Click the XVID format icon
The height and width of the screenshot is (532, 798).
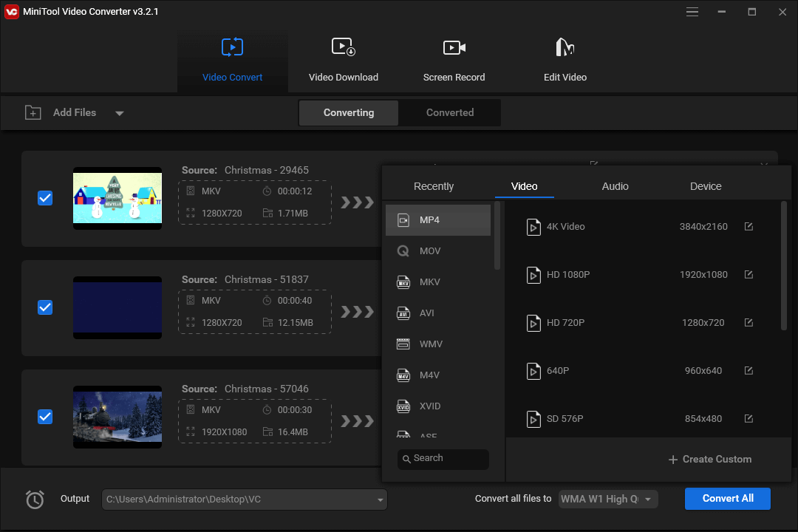pos(403,406)
